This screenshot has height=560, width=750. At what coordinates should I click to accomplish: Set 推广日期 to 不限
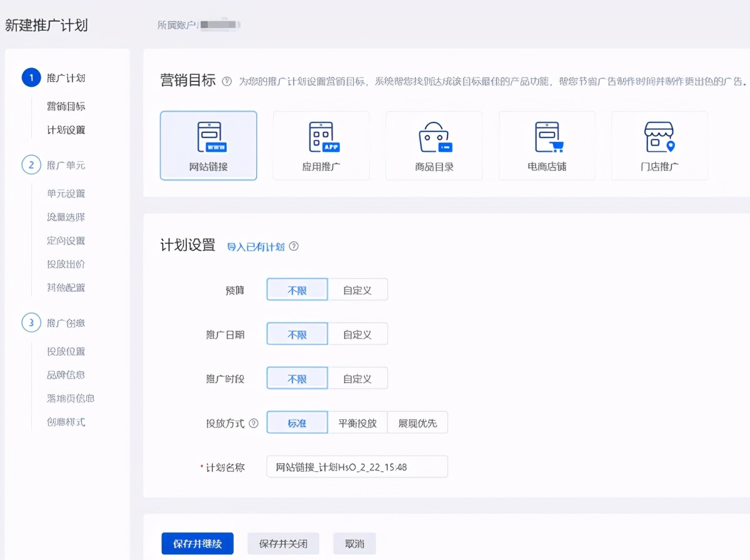[x=297, y=333]
